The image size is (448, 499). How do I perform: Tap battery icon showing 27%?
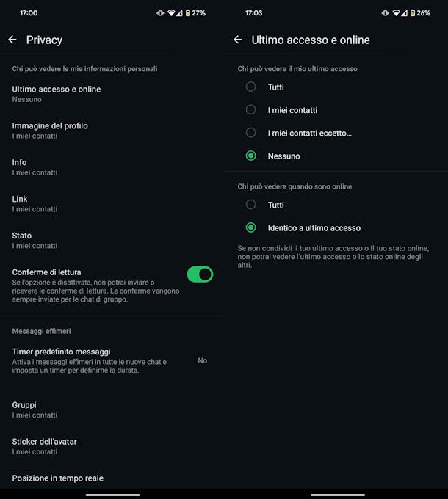point(187,13)
